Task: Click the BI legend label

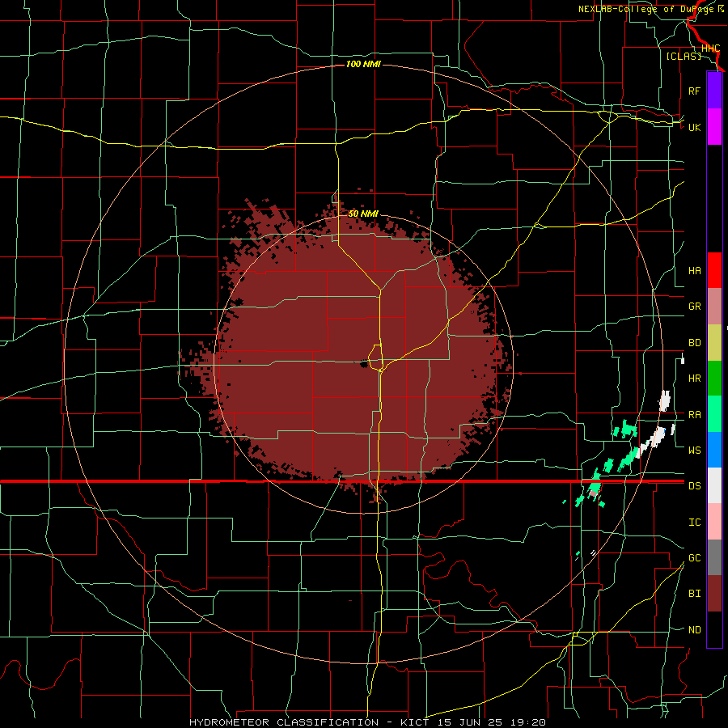Action: pos(694,594)
